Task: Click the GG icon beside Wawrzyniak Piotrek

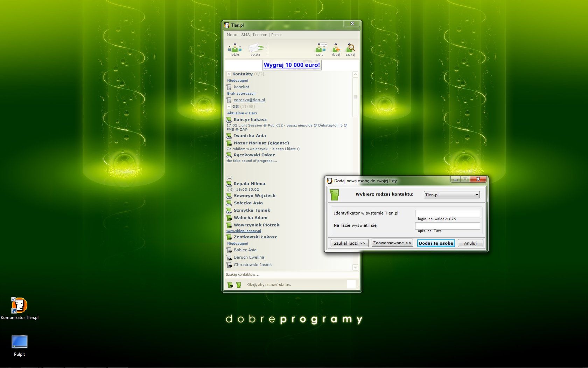Action: click(229, 225)
